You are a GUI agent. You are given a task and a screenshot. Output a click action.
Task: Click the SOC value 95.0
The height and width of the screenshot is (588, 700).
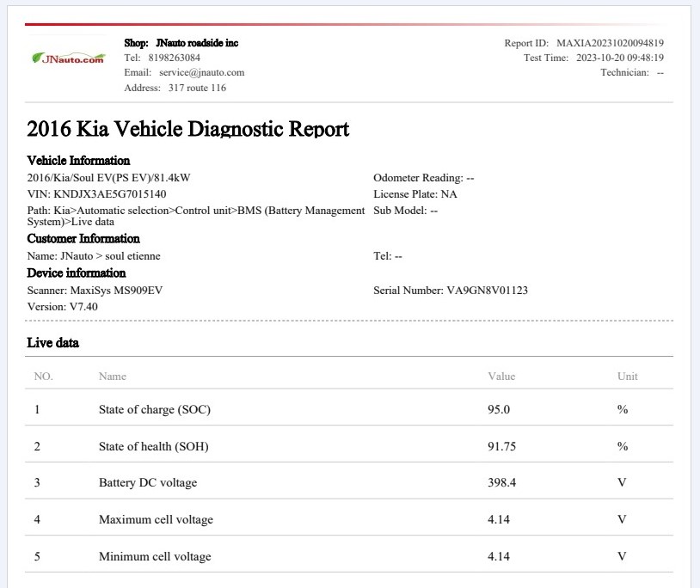click(499, 409)
